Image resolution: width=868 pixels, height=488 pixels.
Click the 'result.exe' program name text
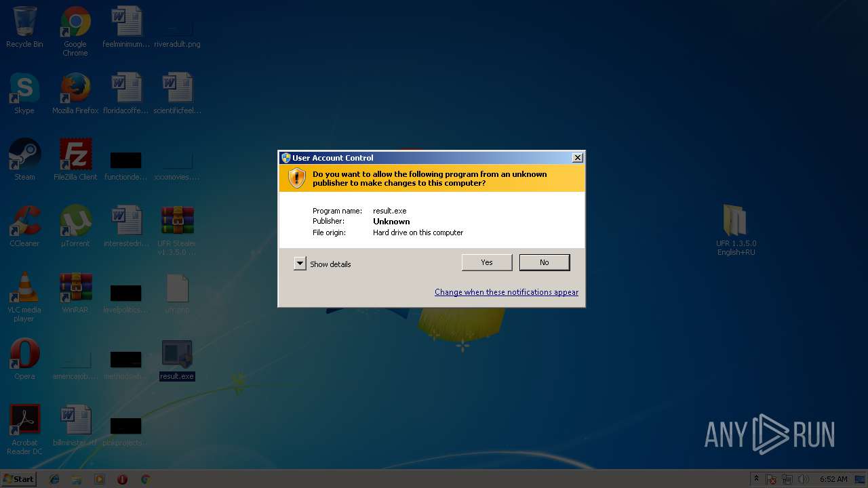[x=390, y=211]
